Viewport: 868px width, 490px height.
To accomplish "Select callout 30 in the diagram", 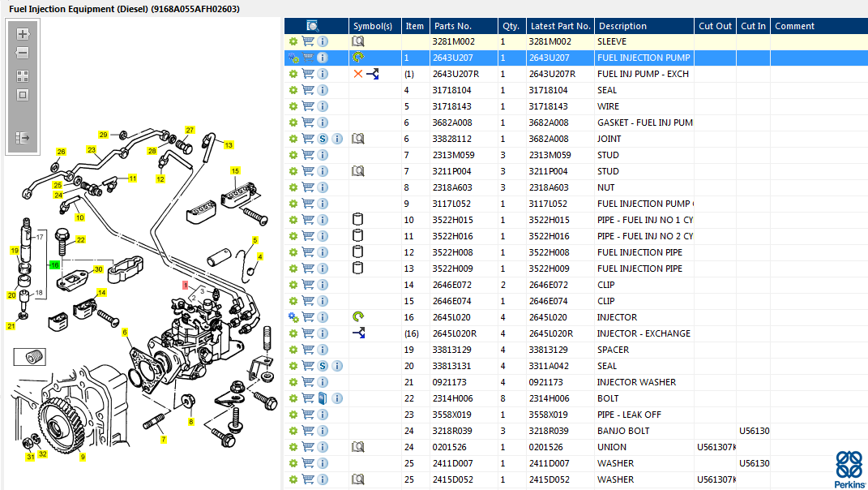I will (99, 269).
